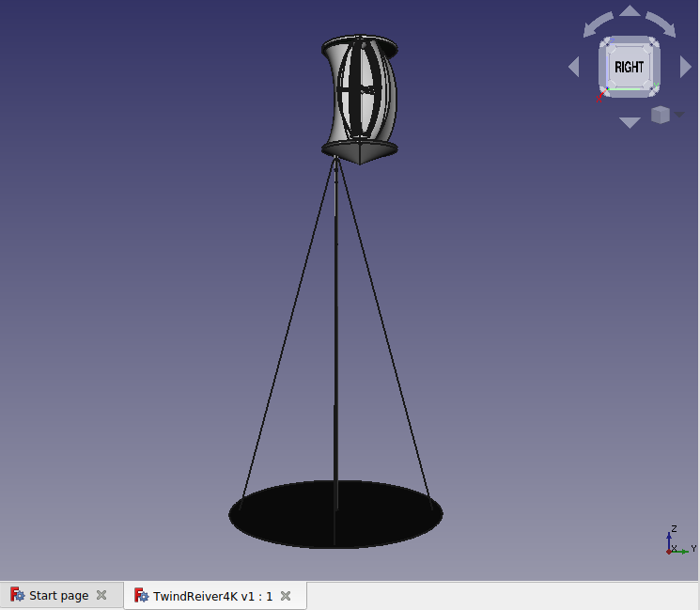Open the navigation cube dropdown arrow menu
This screenshot has height=610, width=700.
[x=679, y=115]
